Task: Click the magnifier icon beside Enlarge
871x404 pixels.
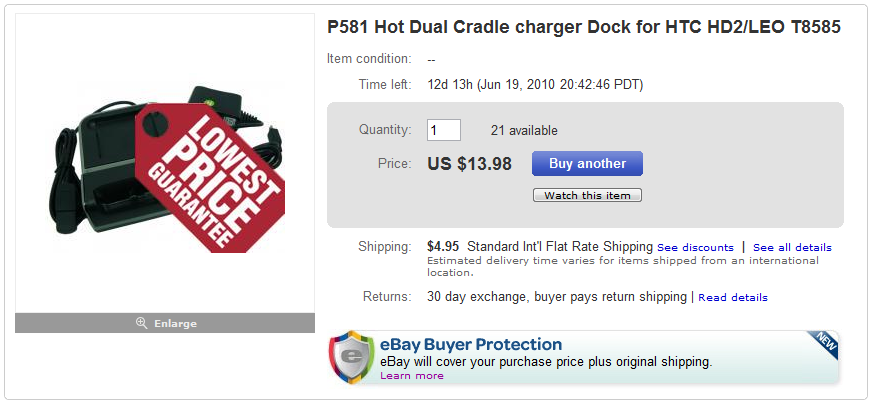Action: (x=142, y=323)
